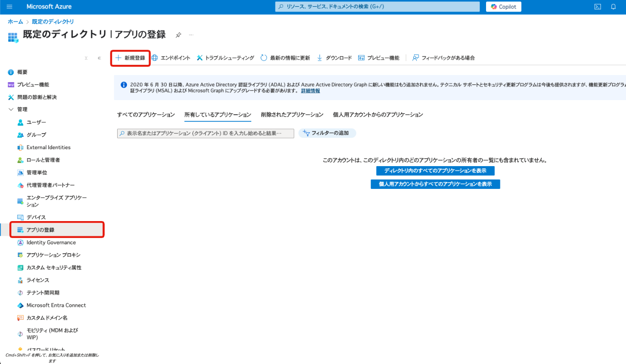
Task: Focus the application name filter field
Action: pyautogui.click(x=206, y=133)
